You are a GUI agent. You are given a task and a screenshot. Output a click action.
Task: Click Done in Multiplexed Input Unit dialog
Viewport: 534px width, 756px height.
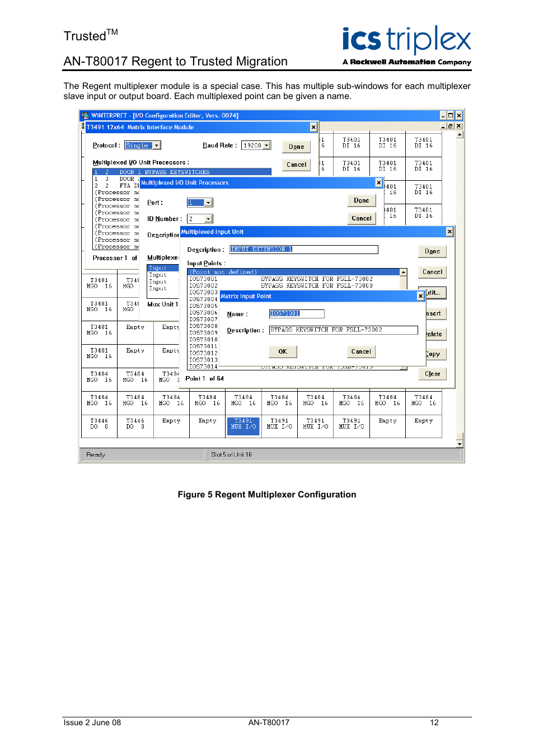coord(432,251)
